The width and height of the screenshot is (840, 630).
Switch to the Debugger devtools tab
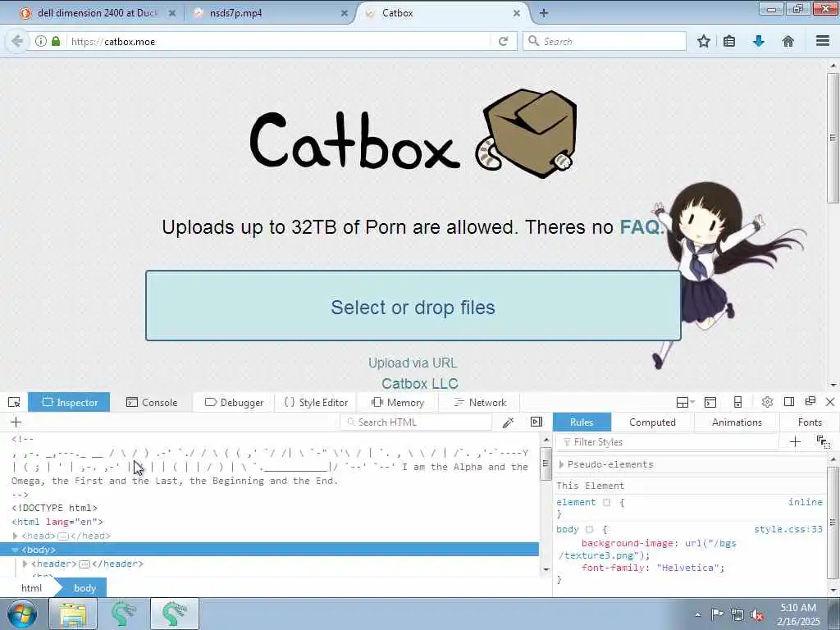click(x=234, y=402)
